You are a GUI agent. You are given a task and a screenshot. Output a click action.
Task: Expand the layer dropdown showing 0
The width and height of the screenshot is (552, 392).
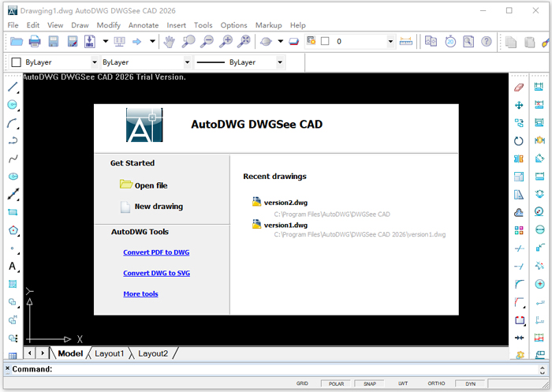(391, 41)
